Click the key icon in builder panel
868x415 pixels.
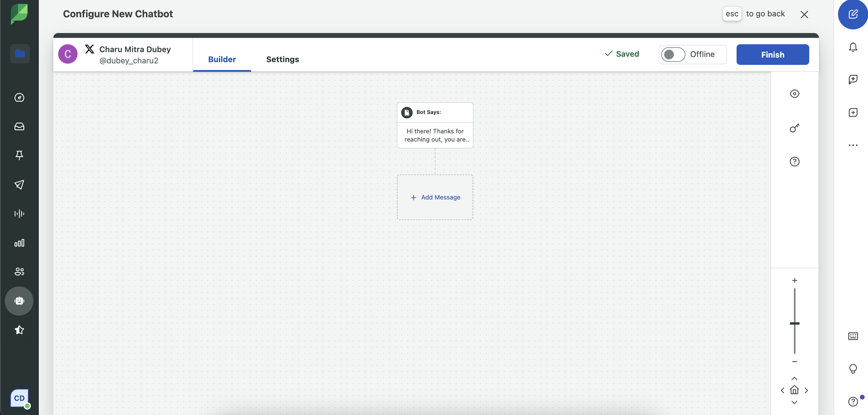pyautogui.click(x=794, y=128)
